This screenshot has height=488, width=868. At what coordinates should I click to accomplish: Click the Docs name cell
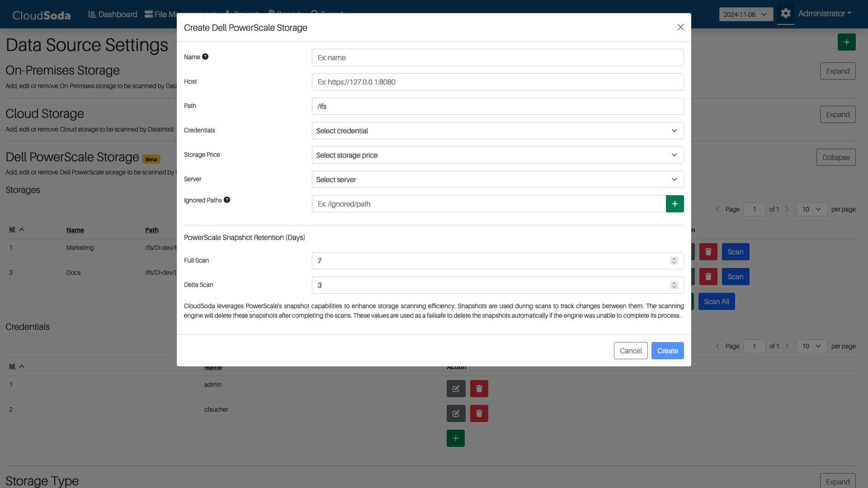click(x=73, y=272)
